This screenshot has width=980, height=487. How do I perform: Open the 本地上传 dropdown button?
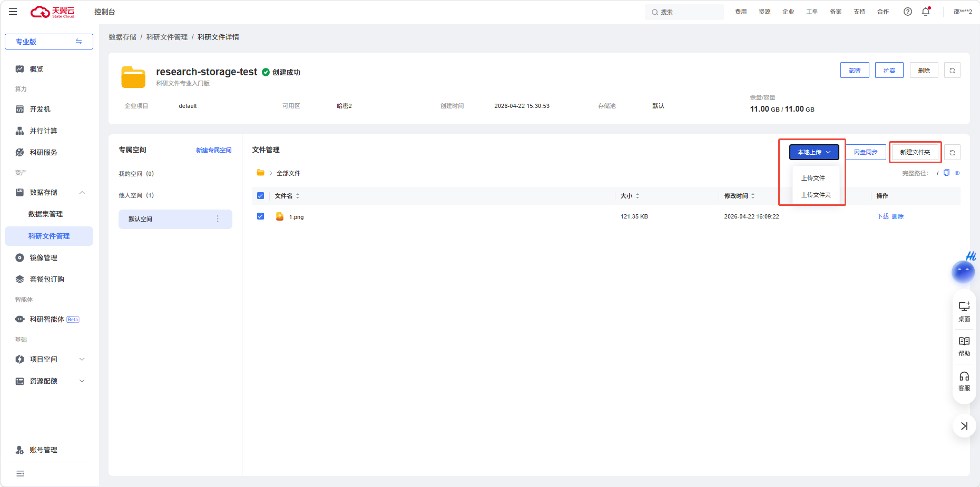[x=814, y=152]
